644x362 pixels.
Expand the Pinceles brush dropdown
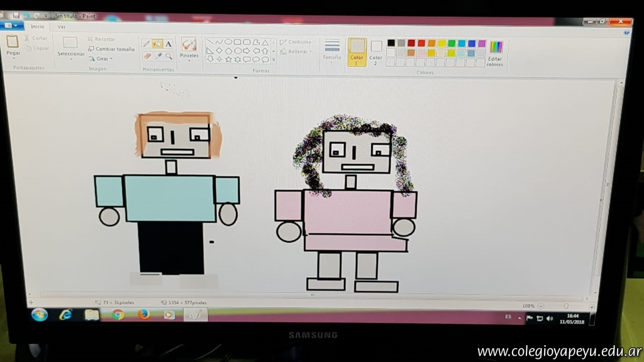point(189,61)
